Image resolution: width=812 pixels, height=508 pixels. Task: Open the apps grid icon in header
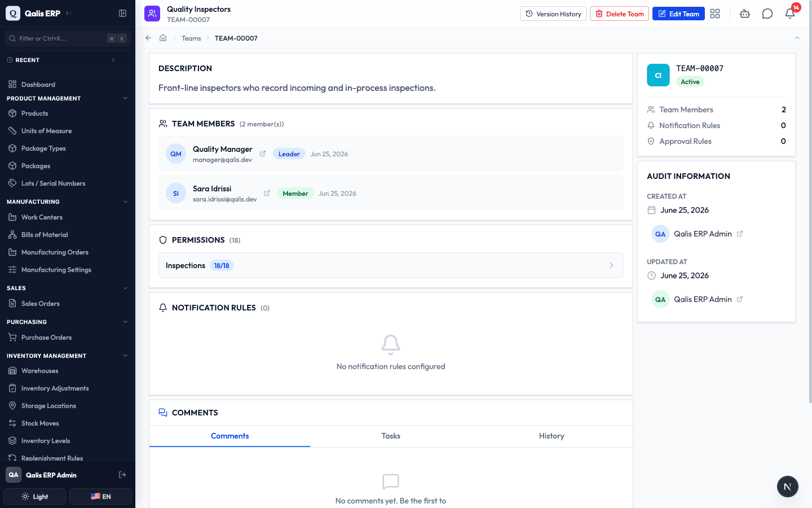[715, 14]
